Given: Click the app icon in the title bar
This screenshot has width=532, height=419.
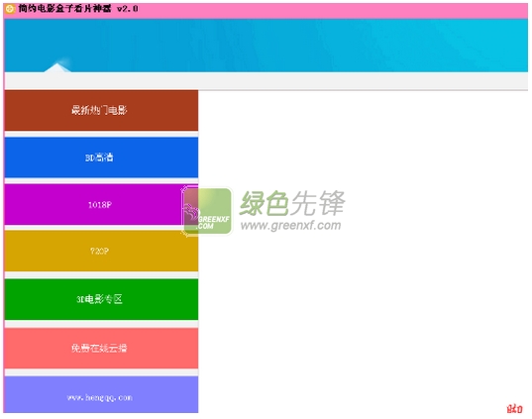Looking at the screenshot, I should (10, 9).
